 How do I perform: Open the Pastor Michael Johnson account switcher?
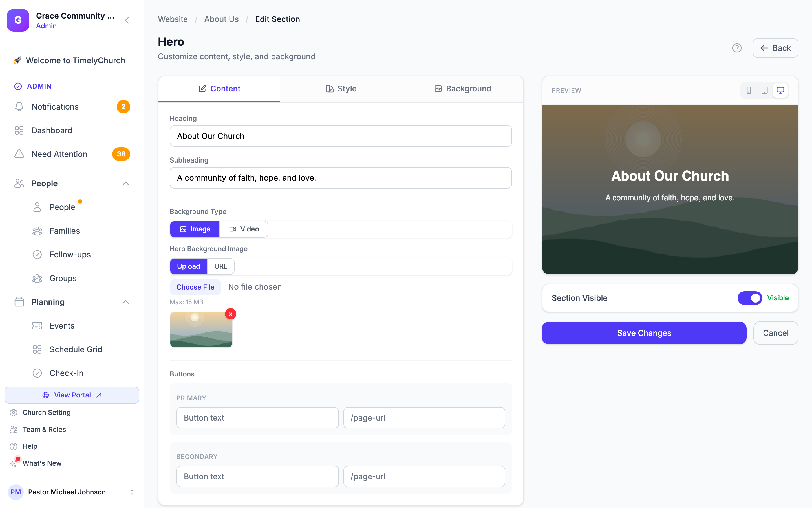coord(72,492)
